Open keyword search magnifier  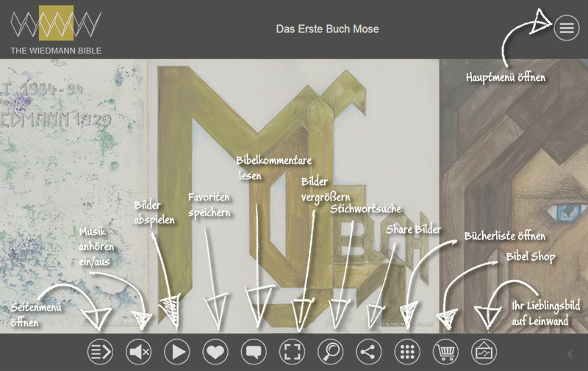click(x=330, y=352)
